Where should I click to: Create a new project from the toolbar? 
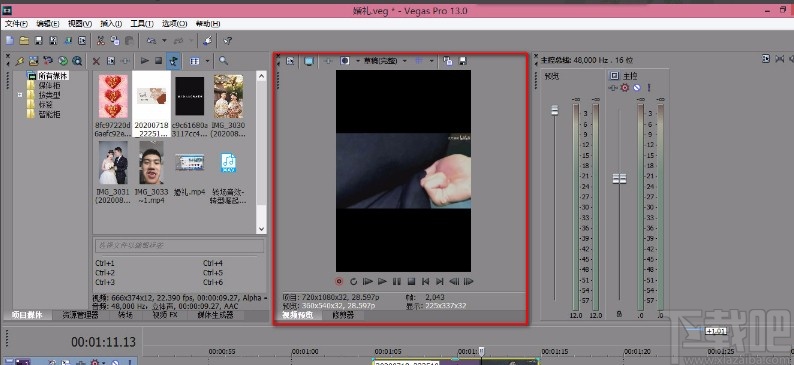click(10, 40)
